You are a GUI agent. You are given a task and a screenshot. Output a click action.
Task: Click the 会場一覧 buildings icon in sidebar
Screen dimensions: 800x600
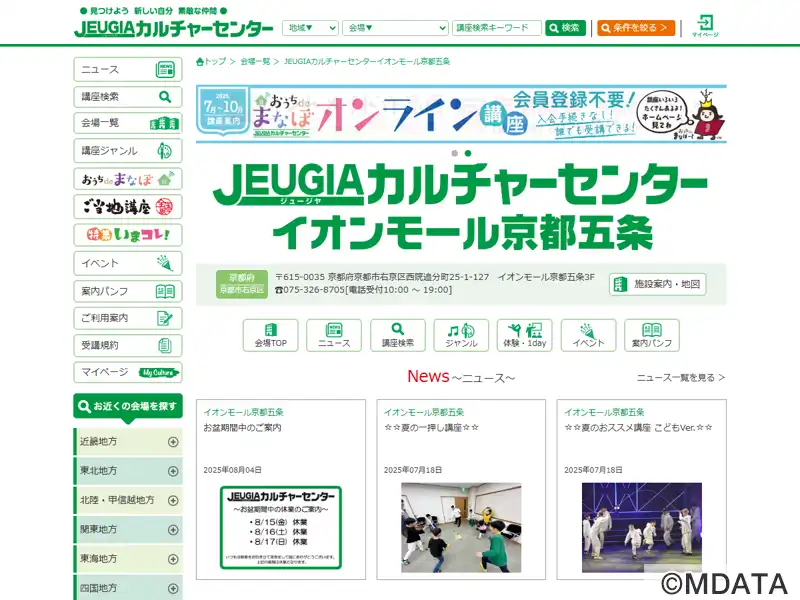point(164,123)
